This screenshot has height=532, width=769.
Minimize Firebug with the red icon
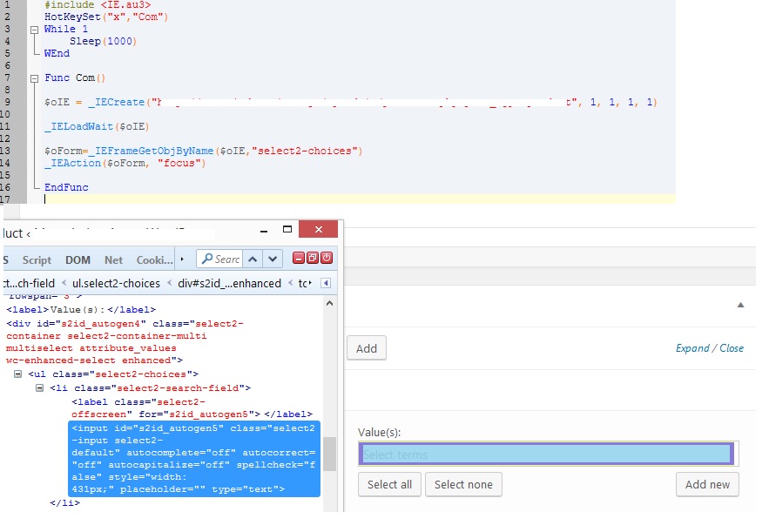pyautogui.click(x=298, y=258)
